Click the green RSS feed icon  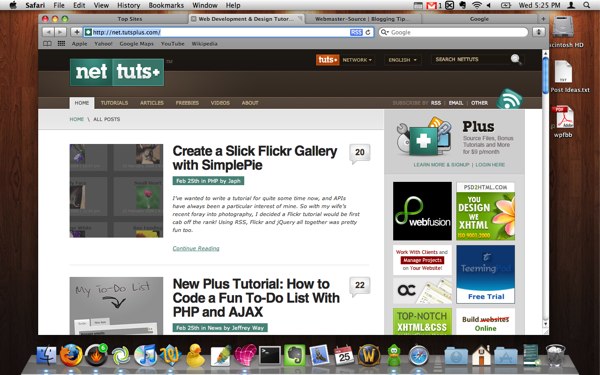[509, 99]
